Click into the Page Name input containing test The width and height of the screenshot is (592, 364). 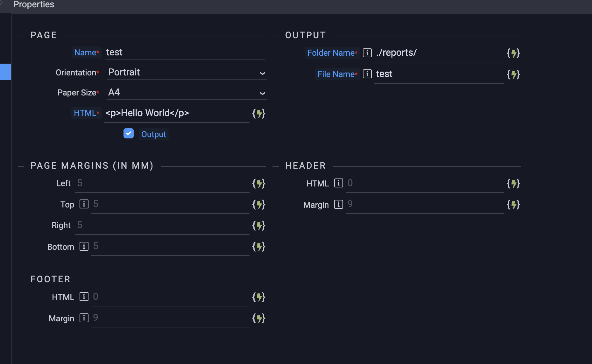(x=185, y=52)
